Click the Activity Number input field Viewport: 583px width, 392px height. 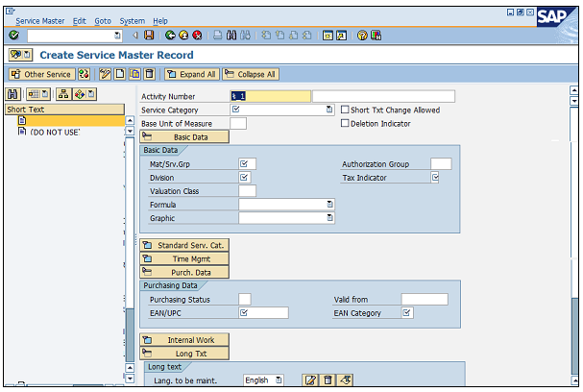[271, 96]
